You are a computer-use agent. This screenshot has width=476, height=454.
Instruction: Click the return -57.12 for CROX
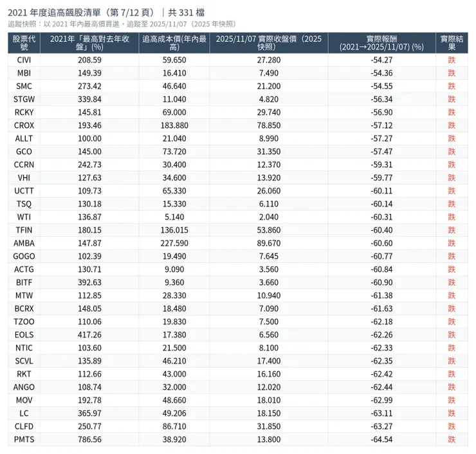381,125
